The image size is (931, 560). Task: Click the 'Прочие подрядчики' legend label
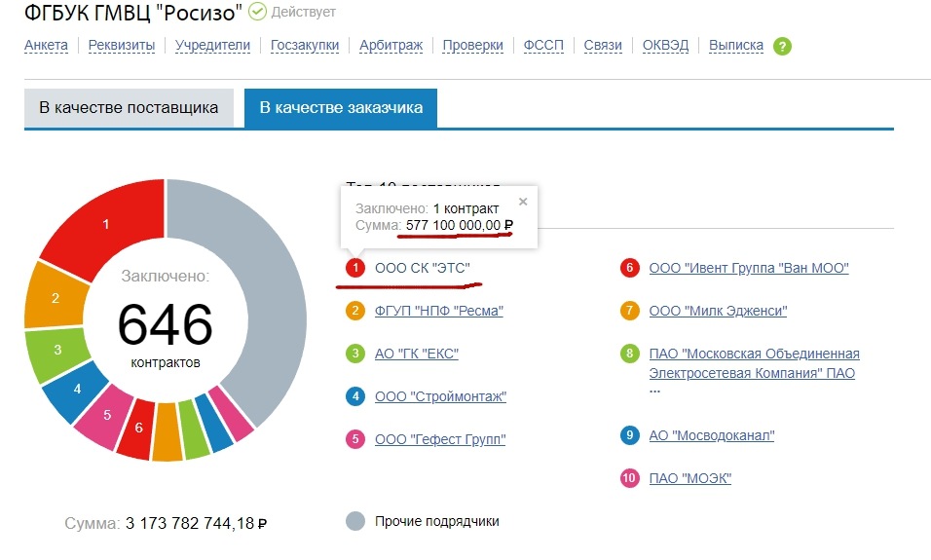437,521
